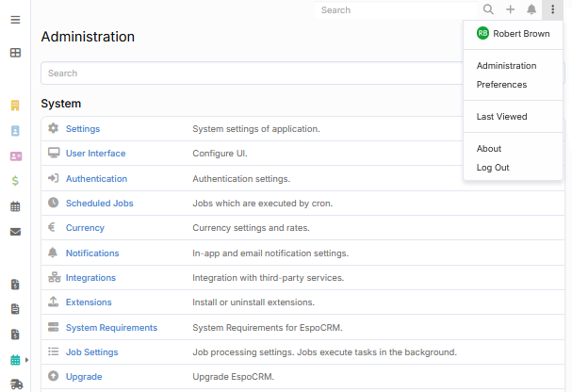Go to System Requirements page
Screen dimensions: 572x392
[111, 328]
